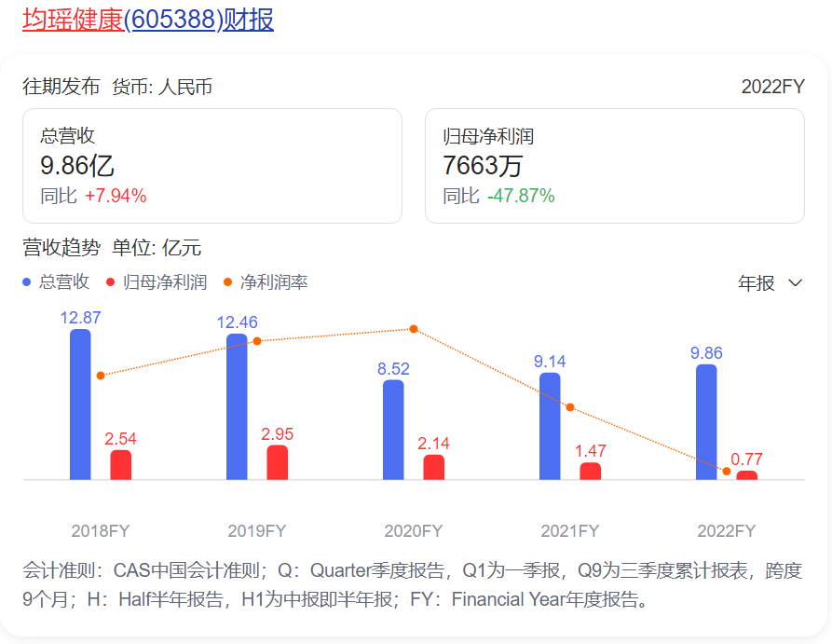Click the 2020FY orange margin peak point
This screenshot has width=832, height=644.
point(414,329)
